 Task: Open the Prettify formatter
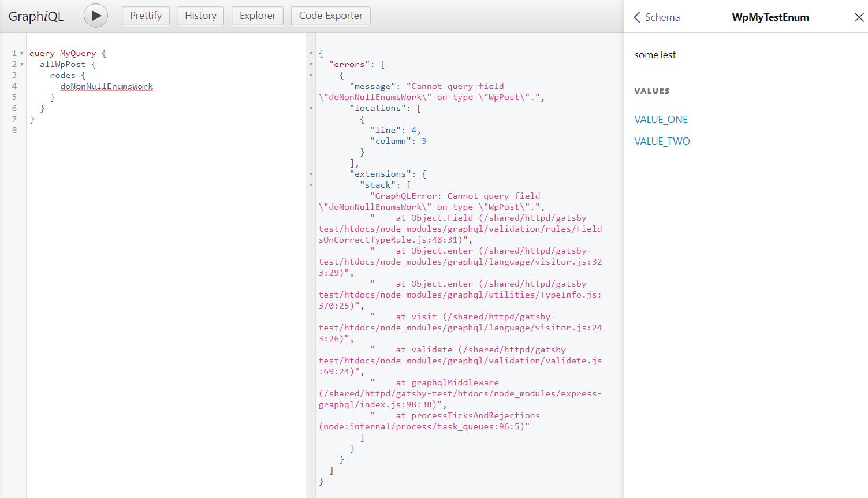[x=146, y=16]
